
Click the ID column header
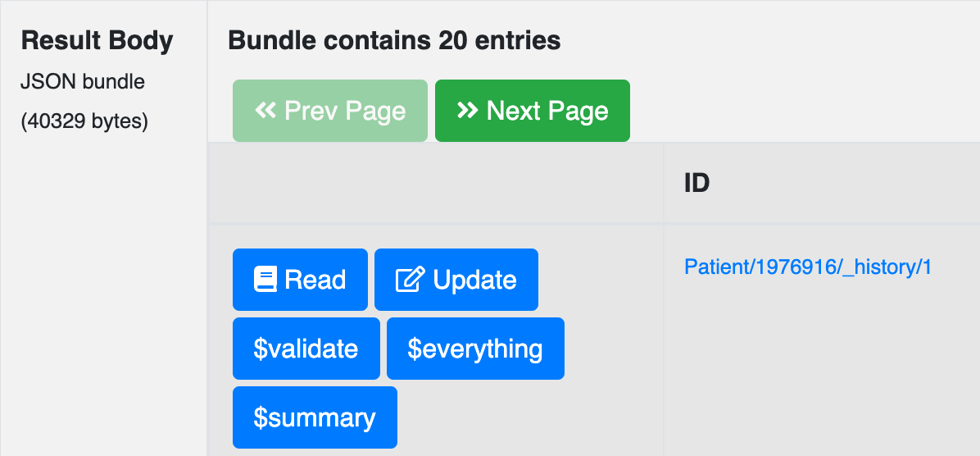(x=696, y=183)
